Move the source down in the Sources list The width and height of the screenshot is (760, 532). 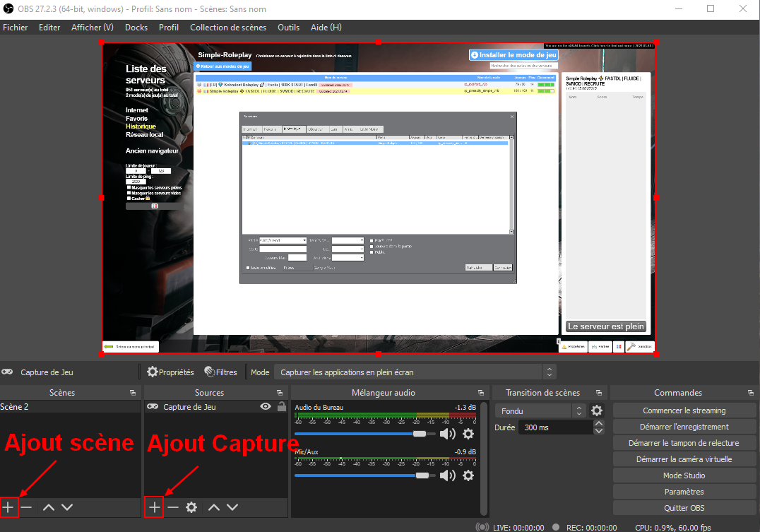[x=232, y=507]
